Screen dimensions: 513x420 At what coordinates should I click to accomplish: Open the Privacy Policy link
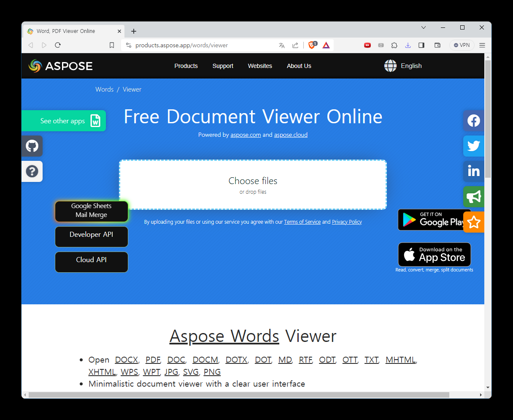[x=347, y=222]
